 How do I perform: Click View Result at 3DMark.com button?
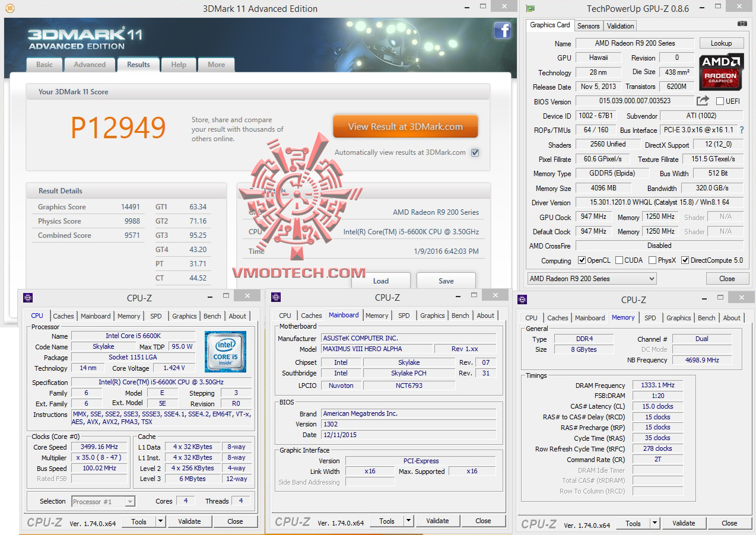click(x=405, y=126)
